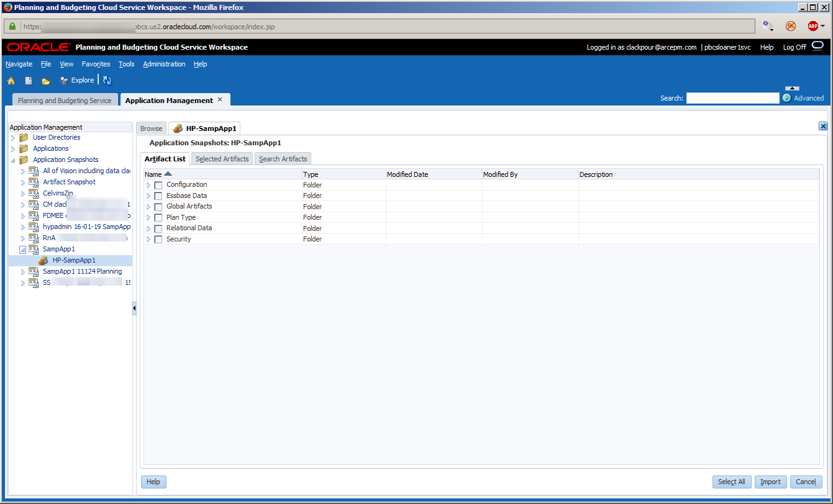Expand the User Directories tree node
Screen dimensions: 833x504
click(x=13, y=138)
